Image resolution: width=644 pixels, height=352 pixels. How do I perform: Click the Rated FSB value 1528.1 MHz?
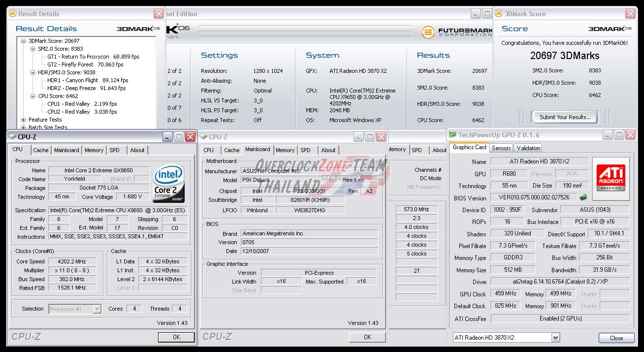point(72,288)
